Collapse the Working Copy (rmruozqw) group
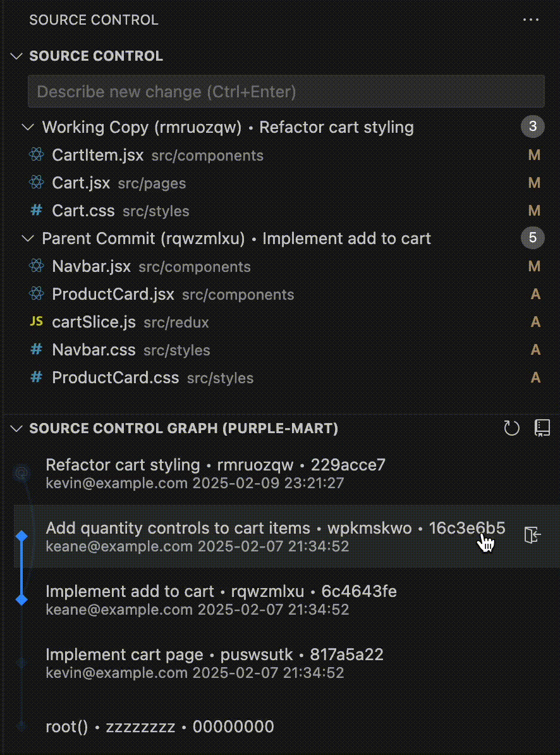 [x=28, y=127]
